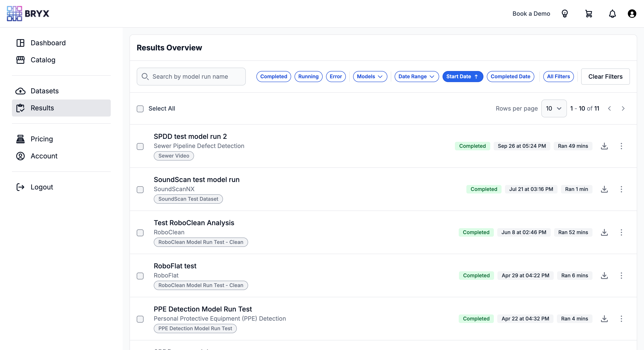Expand the Date Range filter

(416, 76)
